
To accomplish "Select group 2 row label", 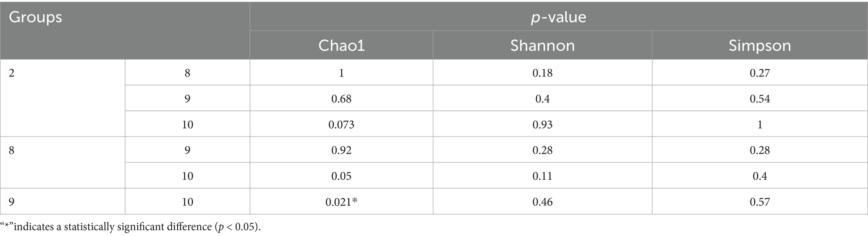I will 11,73.
